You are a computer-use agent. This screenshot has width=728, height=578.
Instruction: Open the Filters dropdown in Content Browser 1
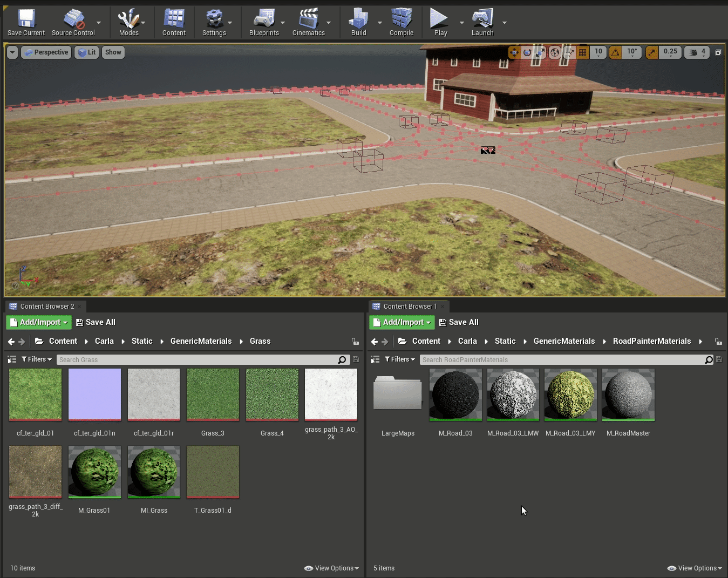[x=400, y=359]
